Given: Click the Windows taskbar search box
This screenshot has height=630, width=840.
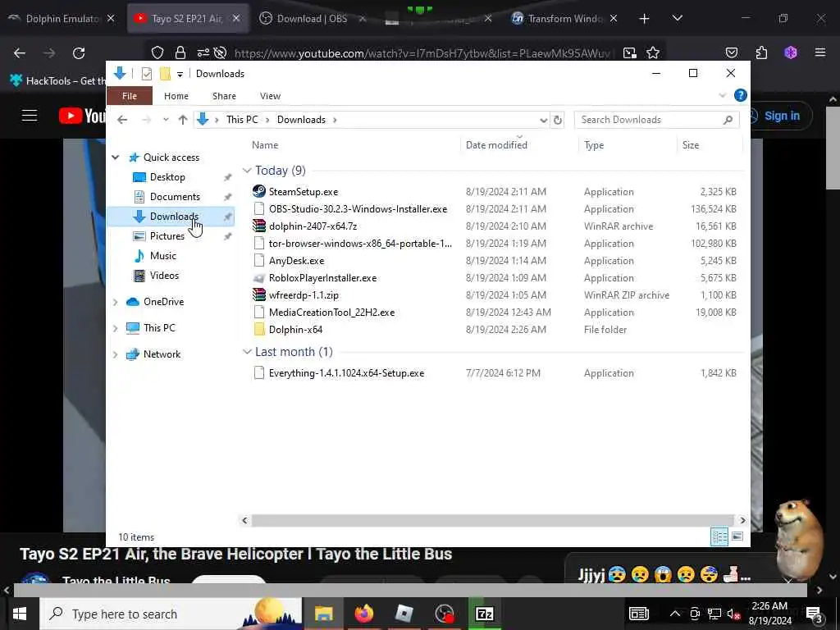Looking at the screenshot, I should [x=171, y=614].
